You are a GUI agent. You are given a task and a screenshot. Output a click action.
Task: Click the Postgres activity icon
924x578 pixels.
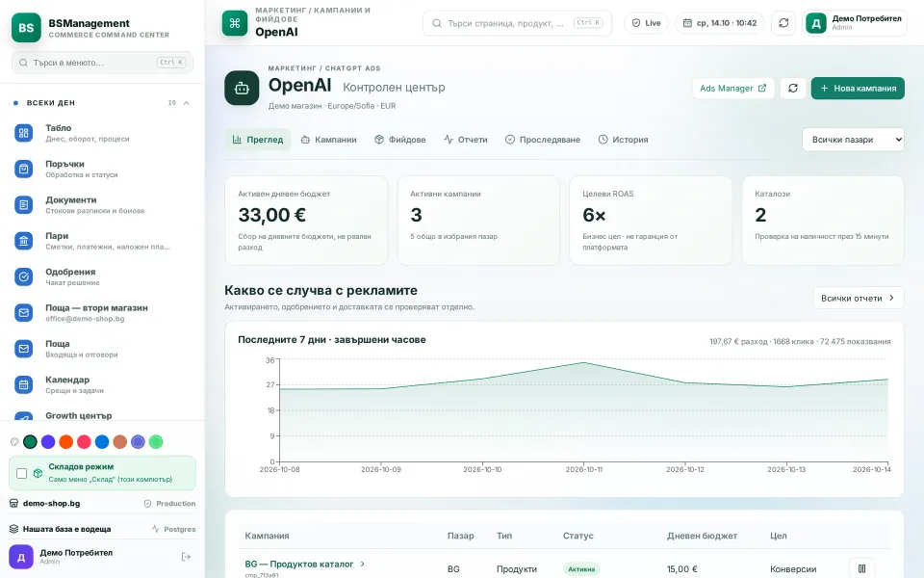tap(156, 529)
